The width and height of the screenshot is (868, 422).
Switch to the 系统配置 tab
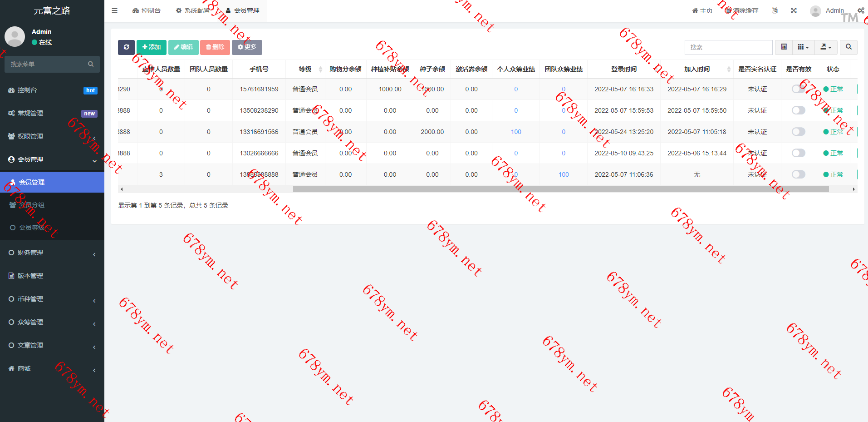tap(193, 10)
